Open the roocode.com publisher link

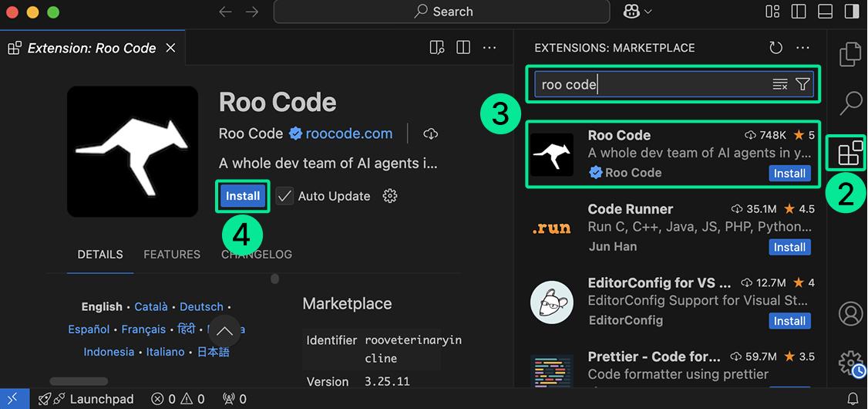349,134
